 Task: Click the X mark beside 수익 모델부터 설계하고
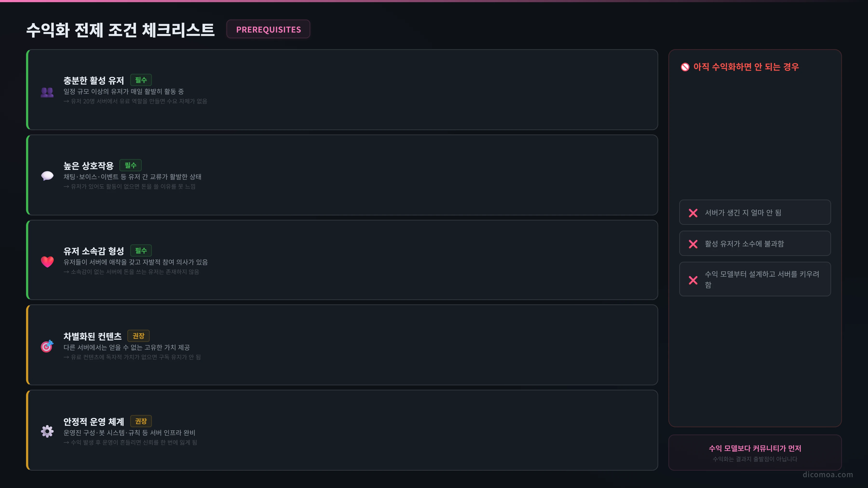693,280
